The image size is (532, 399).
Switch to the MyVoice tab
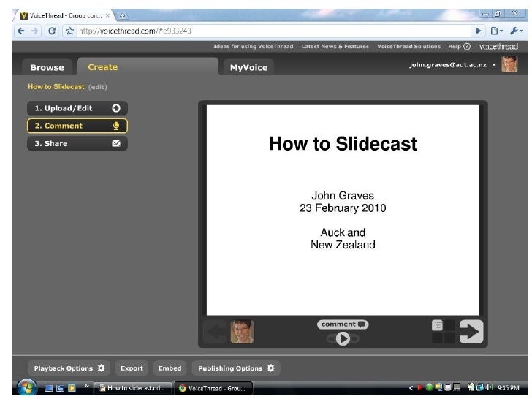coord(248,68)
